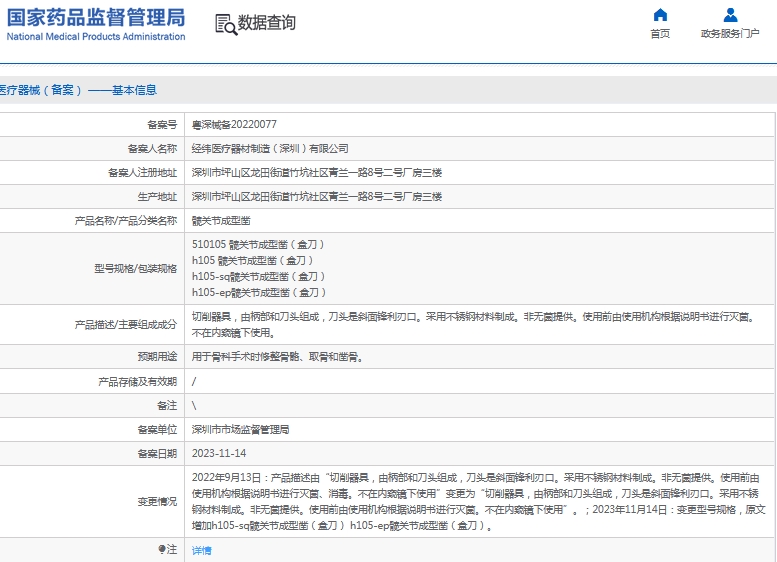Viewport: 777px width, 562px height.
Task: Select the company name 经纬医疗器材制造（深圳）有限公司
Action: coord(270,148)
